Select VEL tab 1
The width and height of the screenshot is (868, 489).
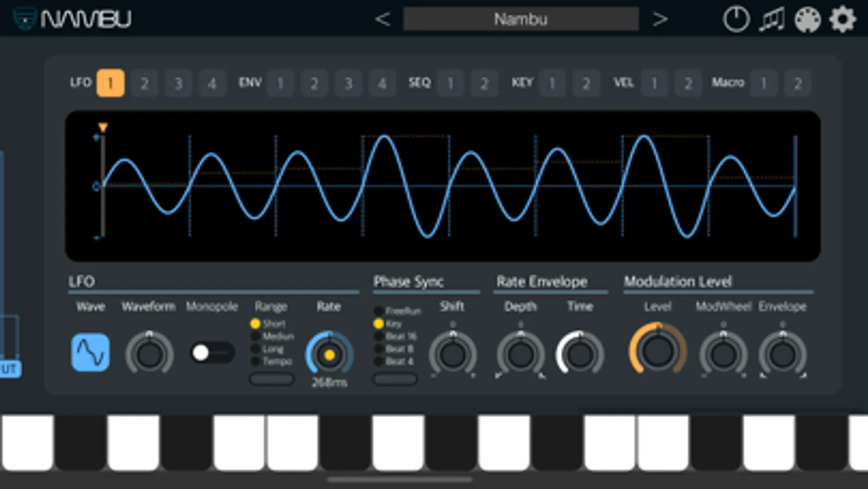pos(654,83)
